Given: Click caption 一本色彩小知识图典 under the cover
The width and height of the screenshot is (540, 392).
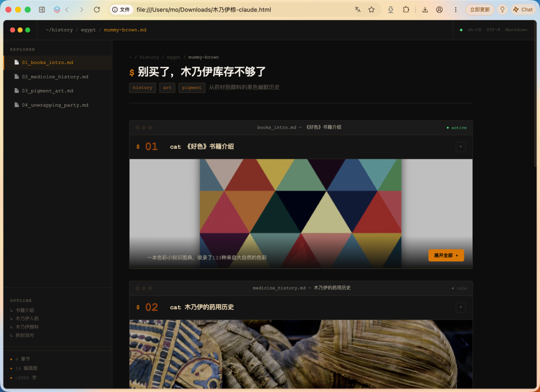Looking at the screenshot, I should [206, 257].
